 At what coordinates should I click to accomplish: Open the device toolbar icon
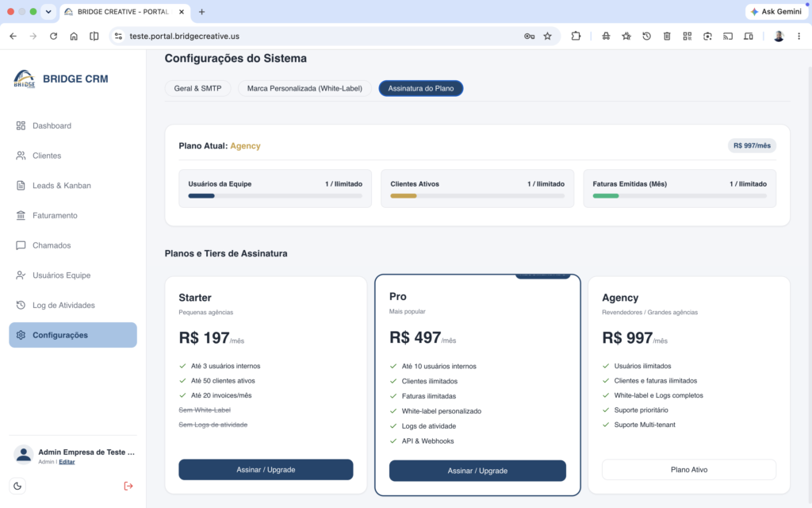click(x=749, y=36)
